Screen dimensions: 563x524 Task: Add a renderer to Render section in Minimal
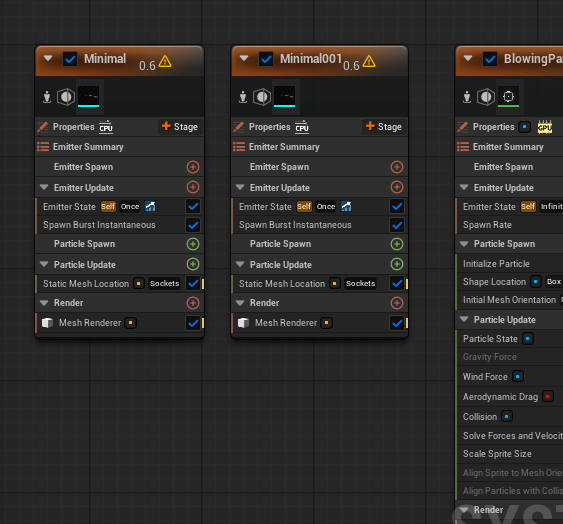193,303
